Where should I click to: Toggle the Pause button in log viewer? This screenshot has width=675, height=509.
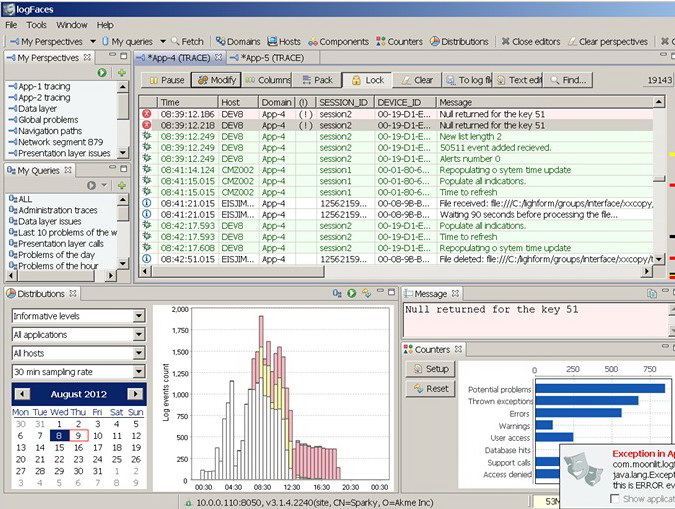[x=166, y=80]
